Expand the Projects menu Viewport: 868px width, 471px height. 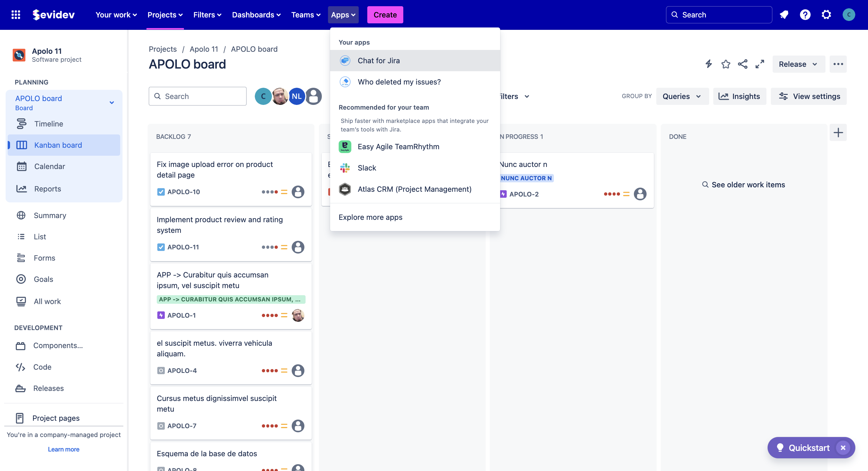165,15
